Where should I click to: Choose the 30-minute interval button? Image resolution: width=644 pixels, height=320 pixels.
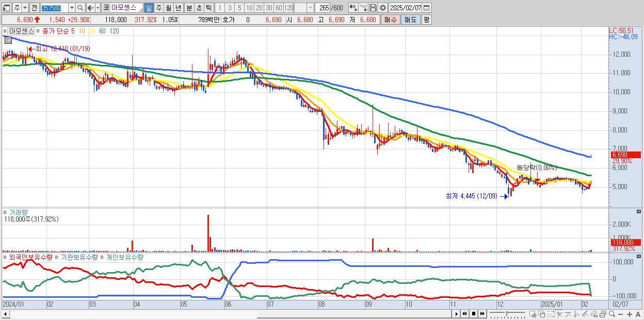pyautogui.click(x=269, y=8)
